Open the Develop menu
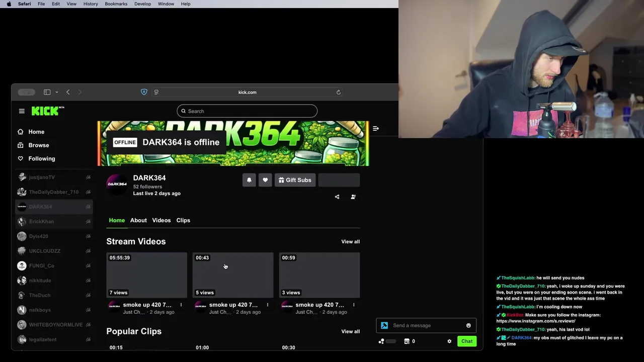 142,4
